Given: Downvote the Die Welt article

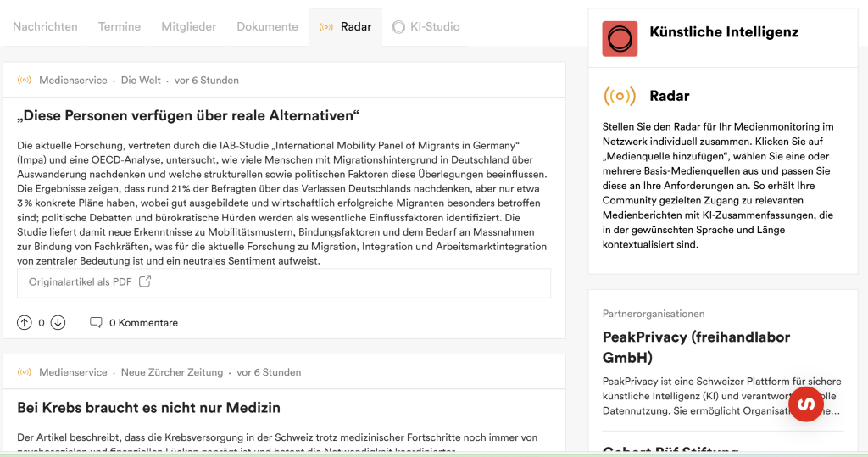Looking at the screenshot, I should click(x=58, y=322).
